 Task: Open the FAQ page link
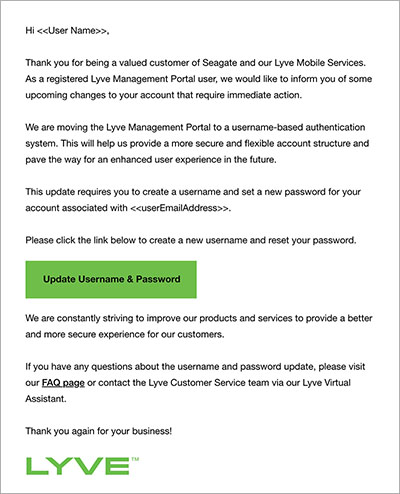(x=63, y=383)
